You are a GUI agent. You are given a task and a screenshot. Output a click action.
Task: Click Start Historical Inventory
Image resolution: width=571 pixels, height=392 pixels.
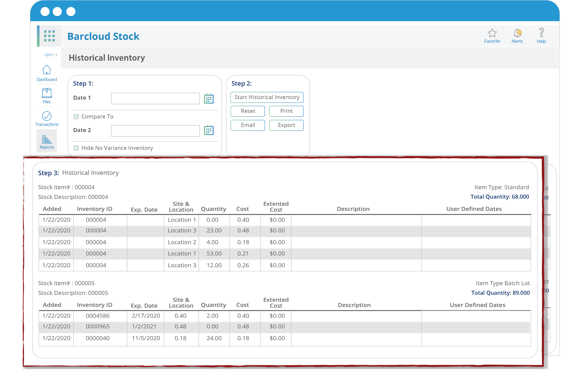point(267,97)
